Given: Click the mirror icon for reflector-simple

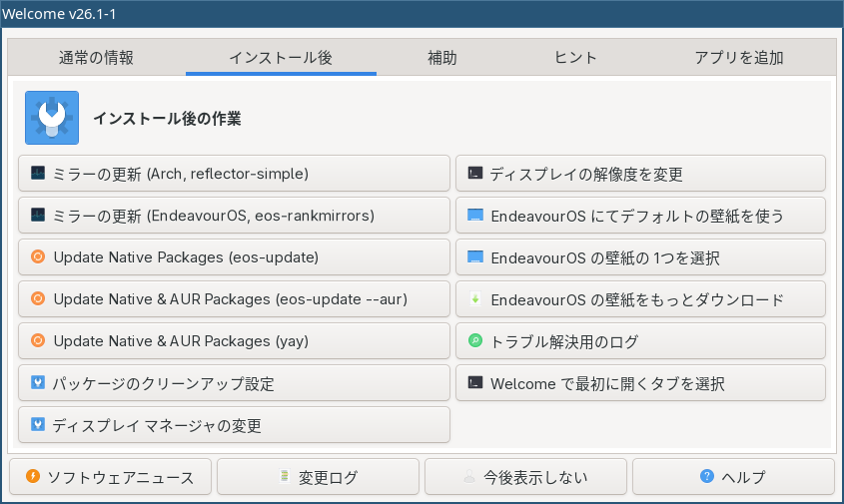Looking at the screenshot, I should point(38,174).
